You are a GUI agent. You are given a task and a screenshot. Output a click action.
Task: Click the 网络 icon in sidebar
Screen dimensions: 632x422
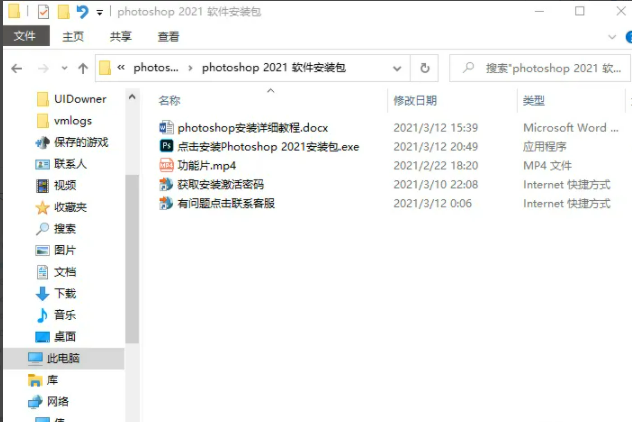(35, 401)
